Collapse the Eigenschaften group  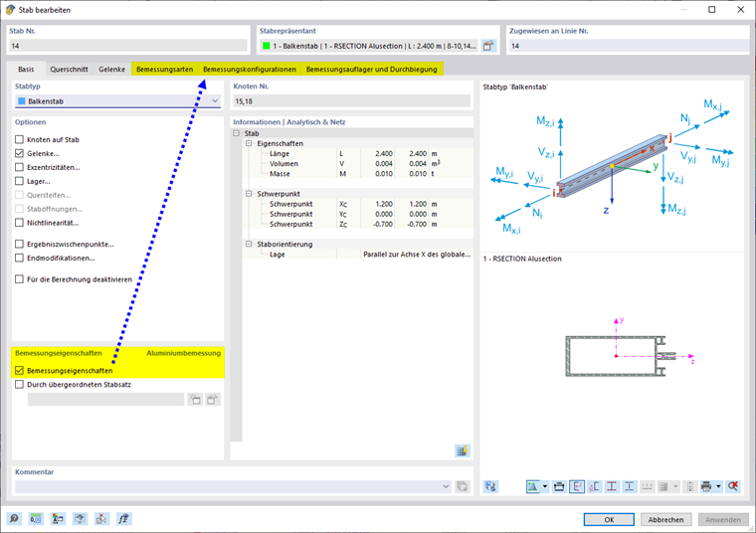249,143
